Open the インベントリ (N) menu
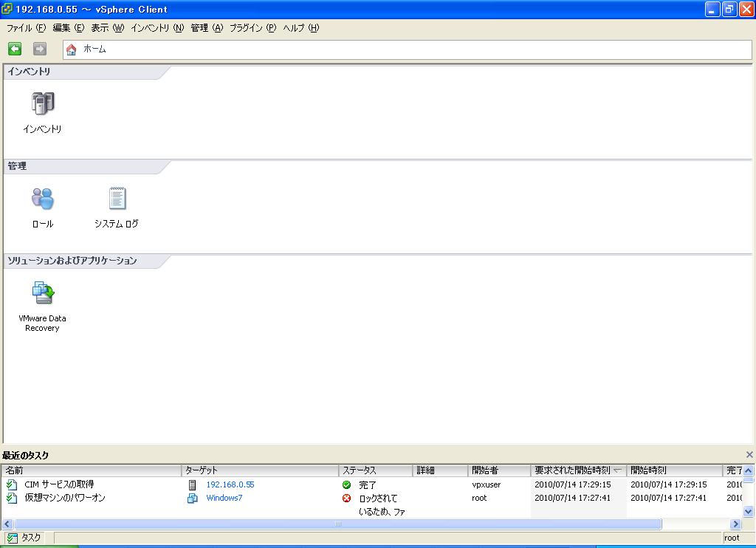 [157, 28]
